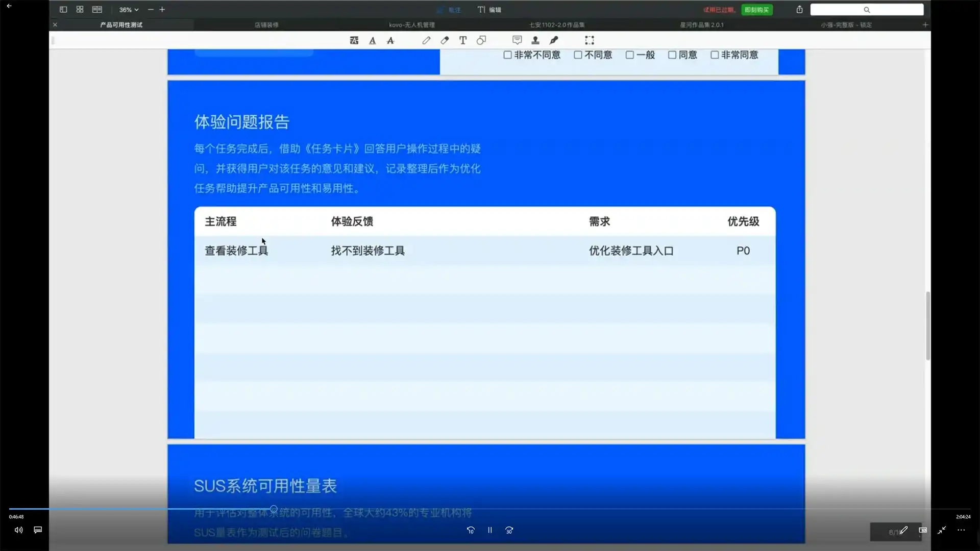
Task: Open the shapes annotation tool
Action: (x=481, y=40)
